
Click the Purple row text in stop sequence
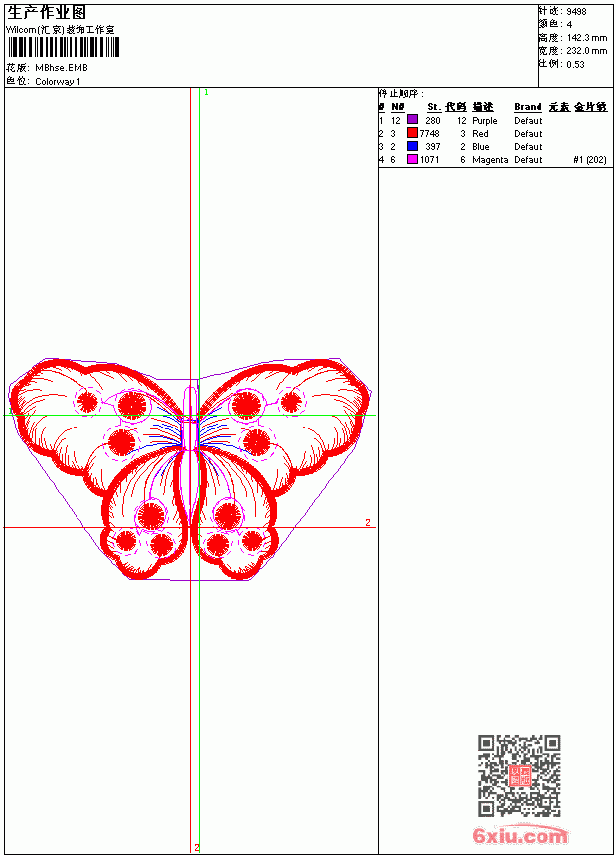(485, 121)
